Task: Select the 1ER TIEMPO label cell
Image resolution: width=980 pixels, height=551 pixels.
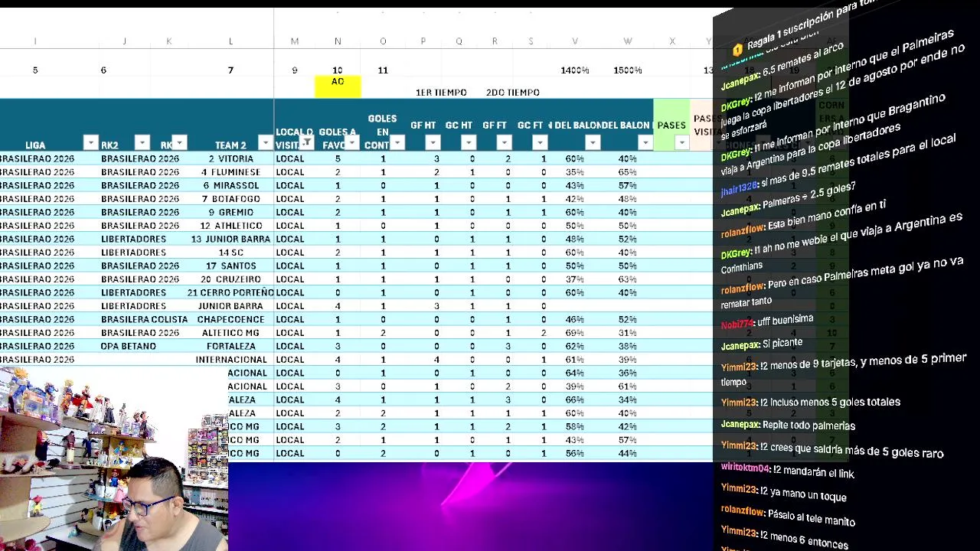Action: [441, 93]
